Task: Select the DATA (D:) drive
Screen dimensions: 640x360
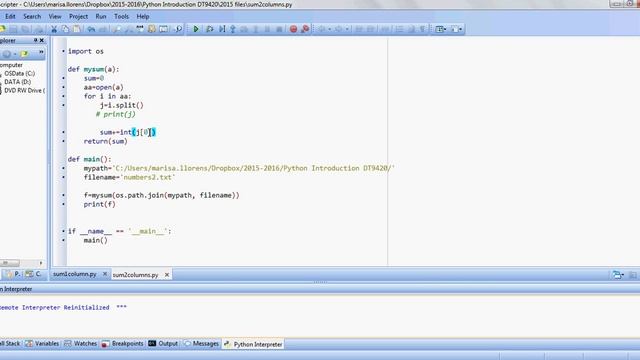Action: click(x=17, y=82)
